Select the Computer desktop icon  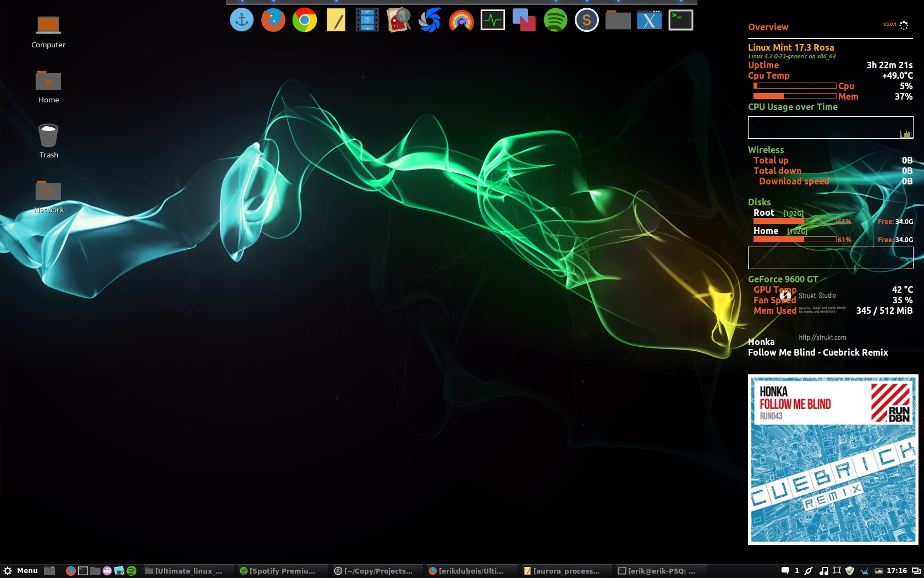pos(48,32)
